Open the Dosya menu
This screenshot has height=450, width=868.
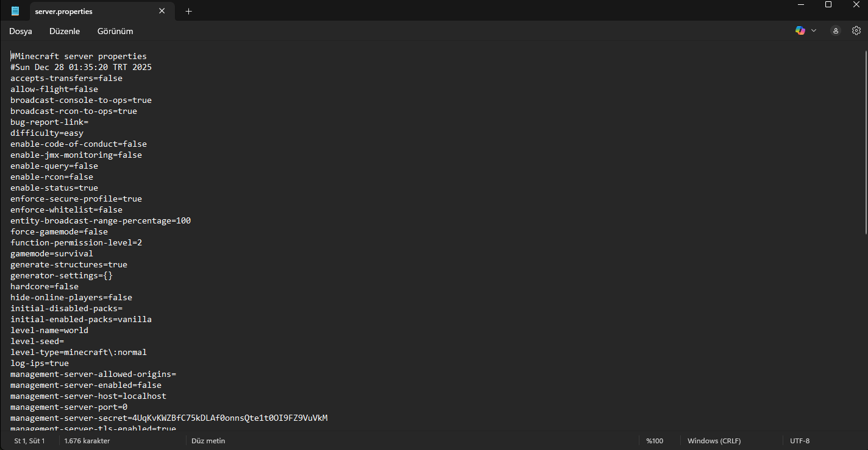[x=21, y=31]
